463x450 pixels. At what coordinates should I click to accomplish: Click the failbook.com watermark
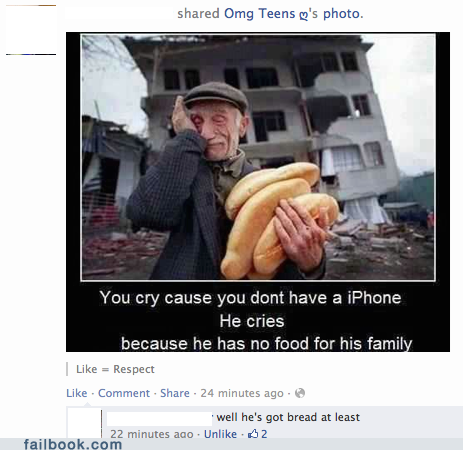pyautogui.click(x=73, y=444)
